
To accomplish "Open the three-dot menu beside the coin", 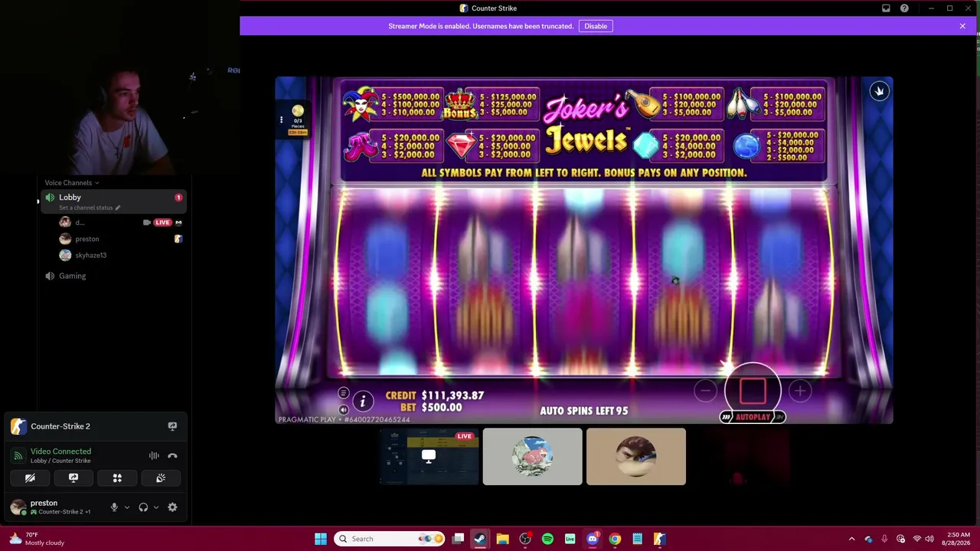I will click(281, 119).
